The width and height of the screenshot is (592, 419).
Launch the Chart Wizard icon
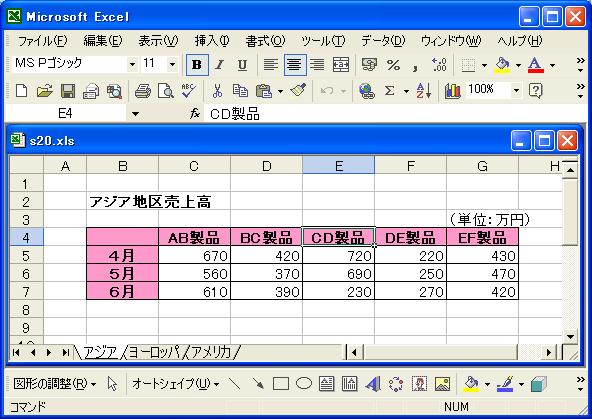click(x=452, y=91)
